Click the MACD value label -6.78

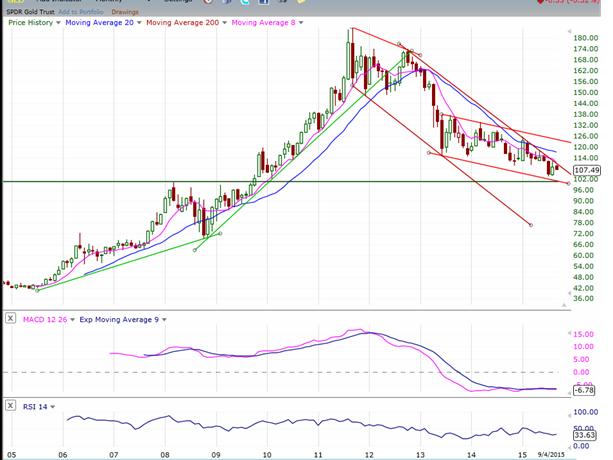click(x=585, y=391)
